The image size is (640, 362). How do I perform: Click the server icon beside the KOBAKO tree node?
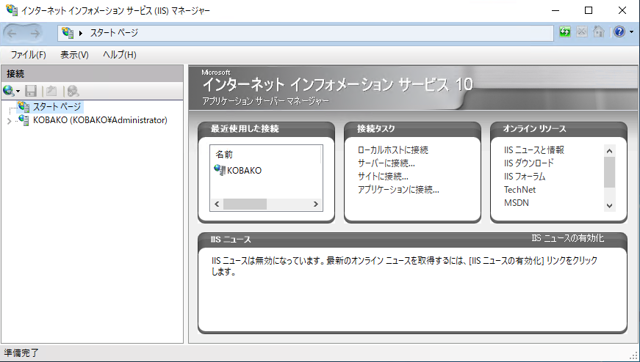click(24, 120)
